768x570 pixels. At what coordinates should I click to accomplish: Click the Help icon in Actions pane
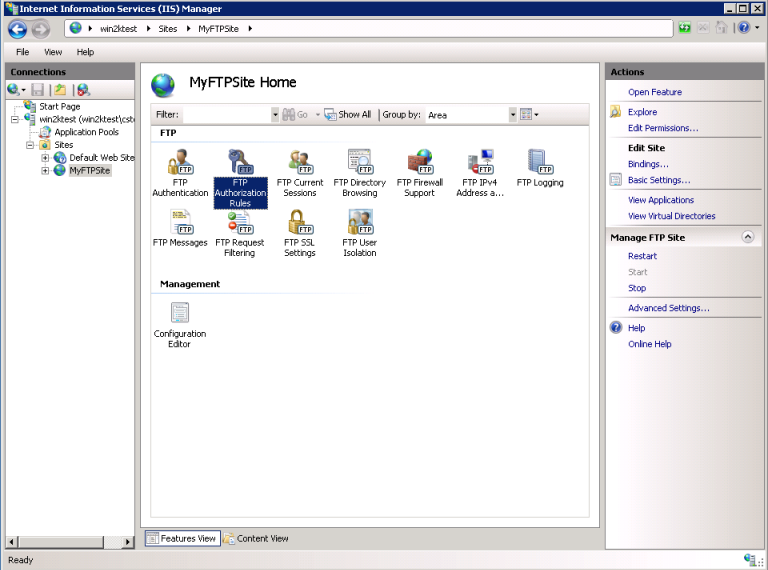point(616,328)
